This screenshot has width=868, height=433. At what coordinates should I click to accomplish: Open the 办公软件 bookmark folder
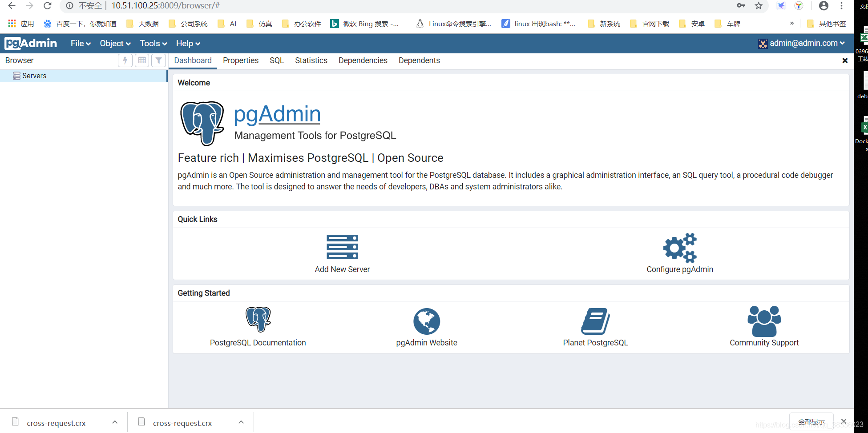coord(302,24)
